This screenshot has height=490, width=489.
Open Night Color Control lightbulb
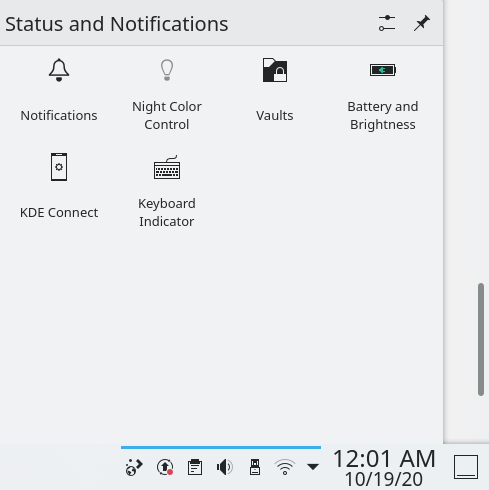pyautogui.click(x=167, y=70)
